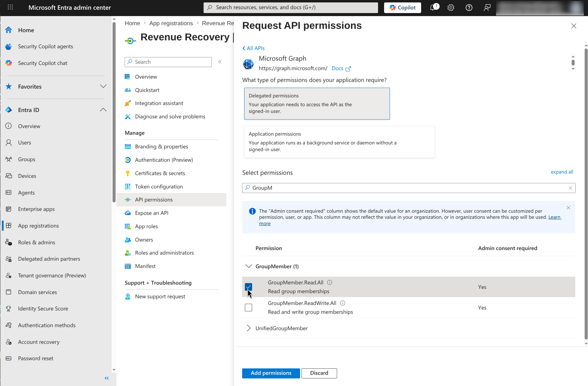This screenshot has width=588, height=386.
Task: Click Home breadcrumb link
Action: click(132, 23)
